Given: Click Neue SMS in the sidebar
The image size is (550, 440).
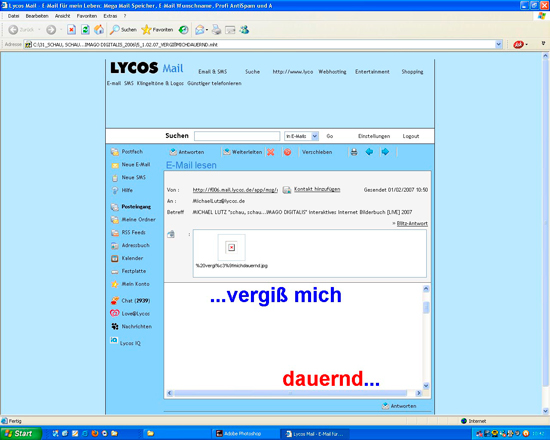Looking at the screenshot, I should (x=128, y=178).
